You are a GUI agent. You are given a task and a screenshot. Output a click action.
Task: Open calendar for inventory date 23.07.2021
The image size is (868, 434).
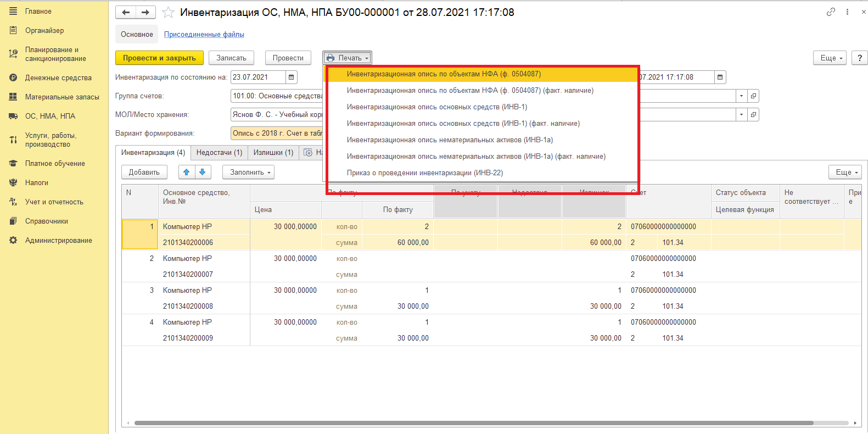pos(292,77)
